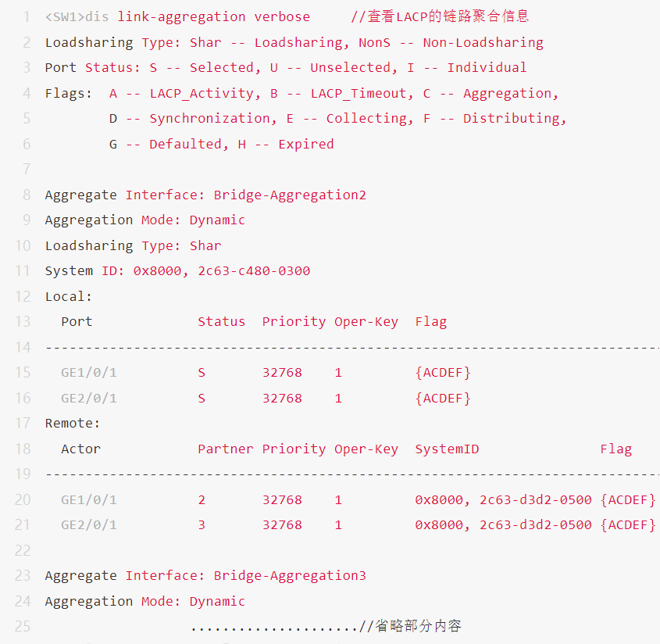The width and height of the screenshot is (660, 644).
Task: Click the text 'Bridge-Aggregation3'
Action: 290,576
